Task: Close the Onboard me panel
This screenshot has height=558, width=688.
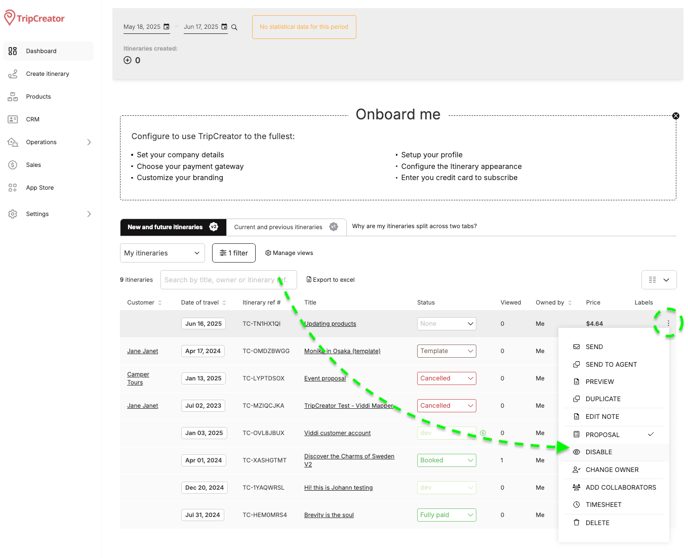Action: coord(676,116)
